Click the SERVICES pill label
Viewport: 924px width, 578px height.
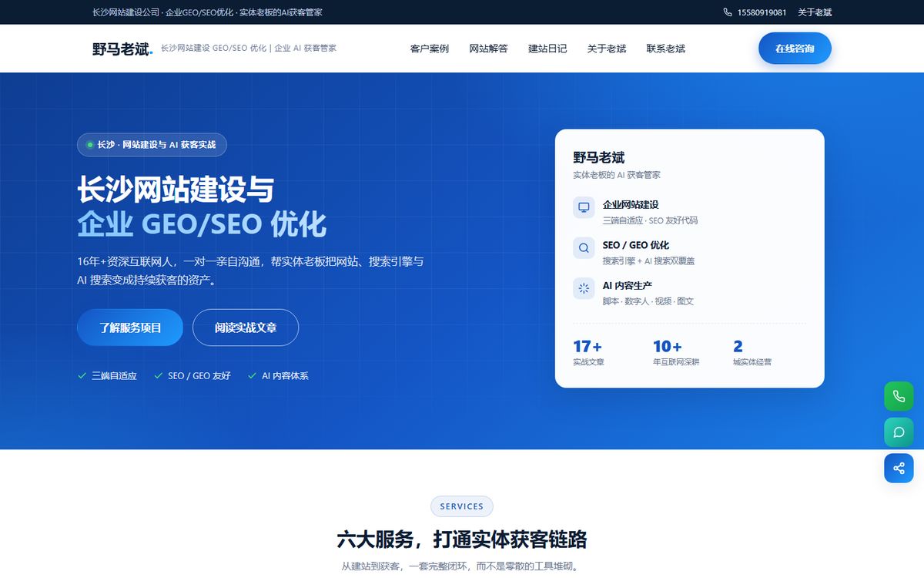pos(462,506)
